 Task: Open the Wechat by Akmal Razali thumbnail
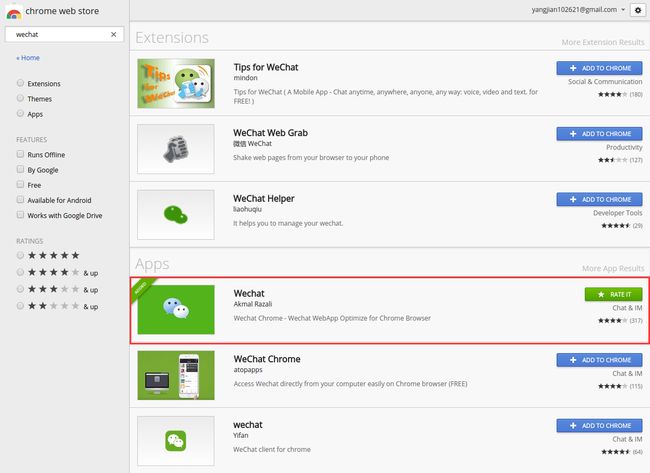click(x=176, y=309)
